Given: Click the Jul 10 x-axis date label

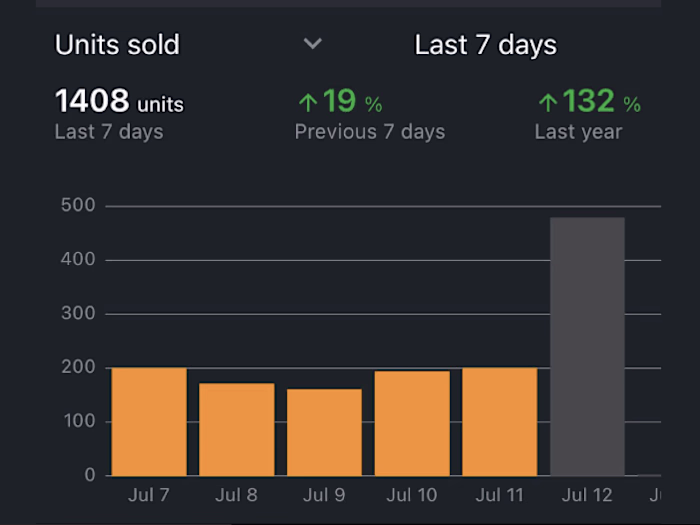Looking at the screenshot, I should 412,495.
